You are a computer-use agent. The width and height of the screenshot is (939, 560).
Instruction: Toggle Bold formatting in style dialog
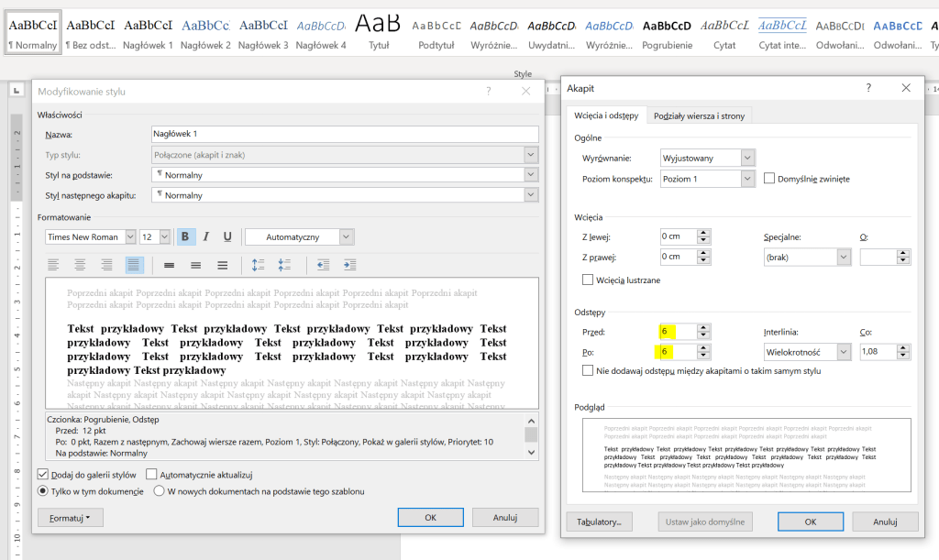tap(185, 236)
